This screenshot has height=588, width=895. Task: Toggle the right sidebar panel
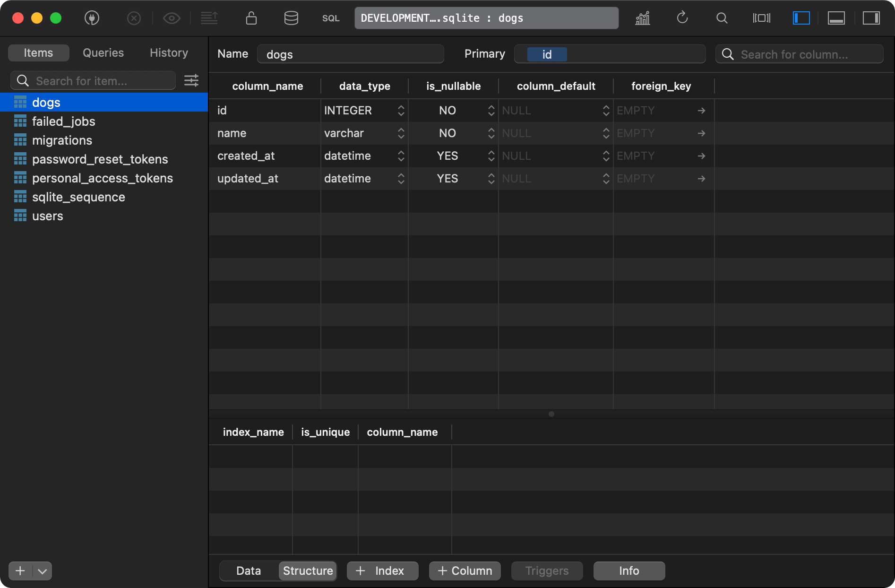(x=871, y=18)
